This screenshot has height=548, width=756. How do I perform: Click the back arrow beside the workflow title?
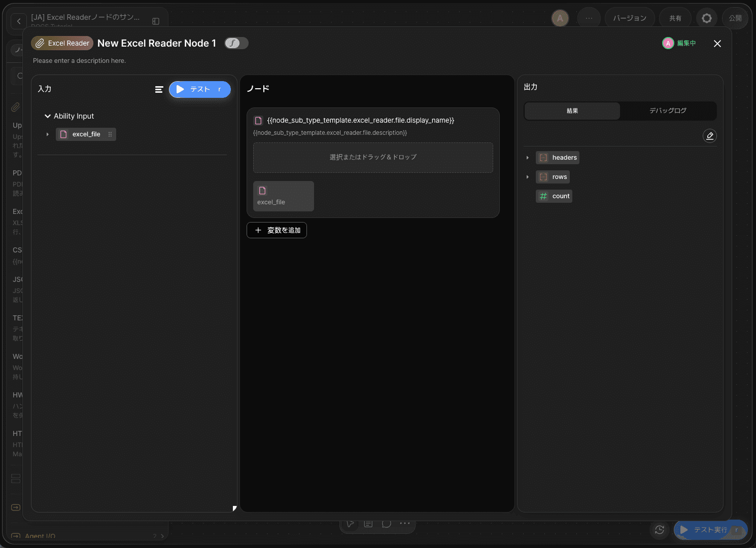click(x=19, y=21)
